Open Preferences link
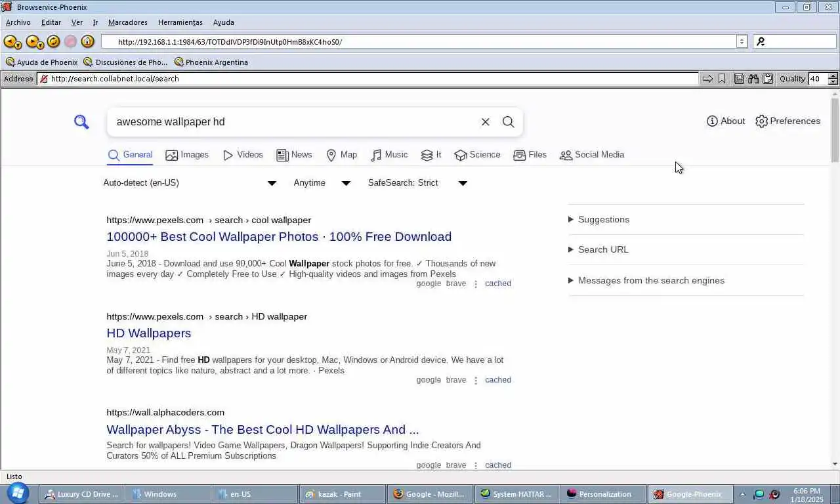Viewport: 840px width, 504px height. coord(787,121)
